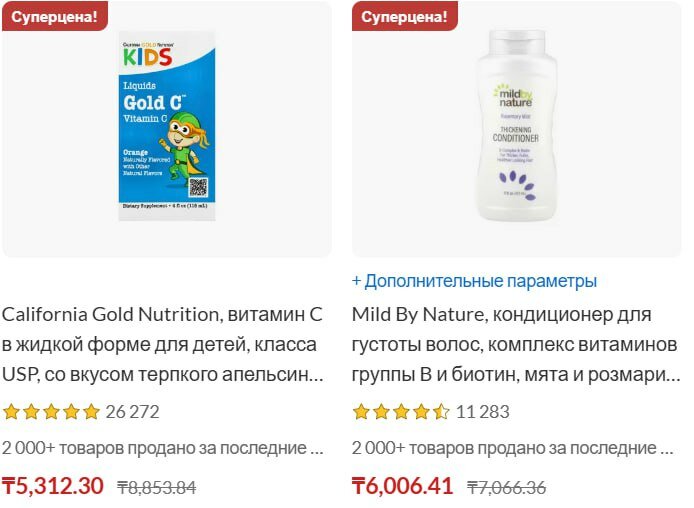Image resolution: width=694 pixels, height=508 pixels.
Task: Click the Суперцена badge on the conditioner product
Action: (405, 16)
